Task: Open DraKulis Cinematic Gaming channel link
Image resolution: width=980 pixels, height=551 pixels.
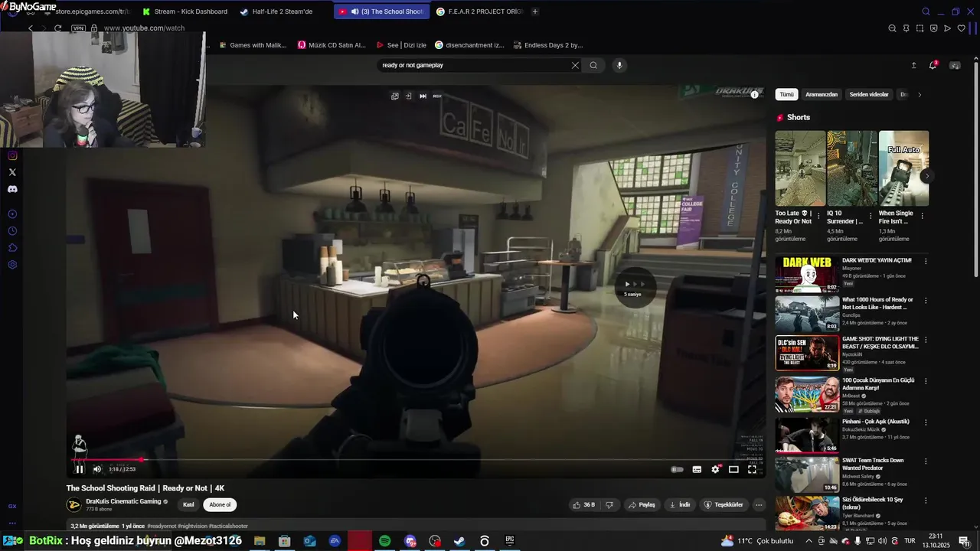Action: click(123, 501)
